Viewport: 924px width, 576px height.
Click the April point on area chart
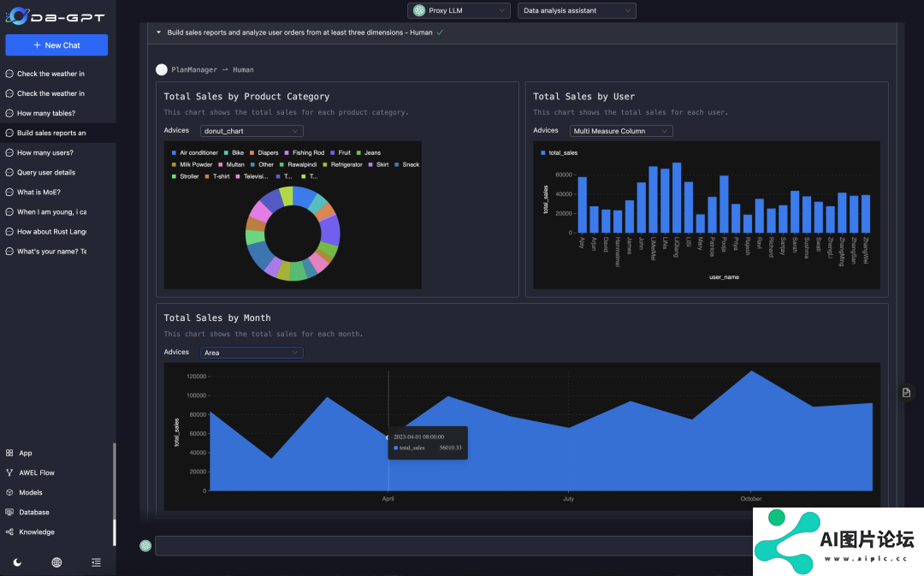(x=388, y=437)
